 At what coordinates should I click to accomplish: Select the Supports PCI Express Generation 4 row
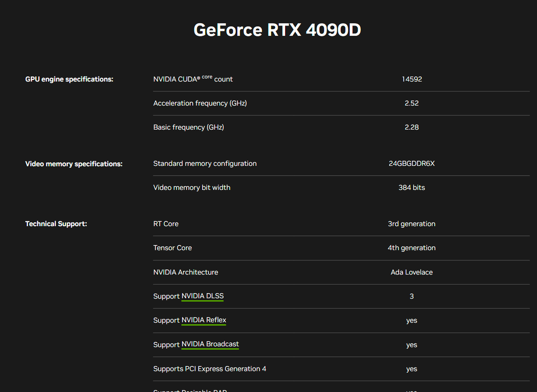[209, 368]
